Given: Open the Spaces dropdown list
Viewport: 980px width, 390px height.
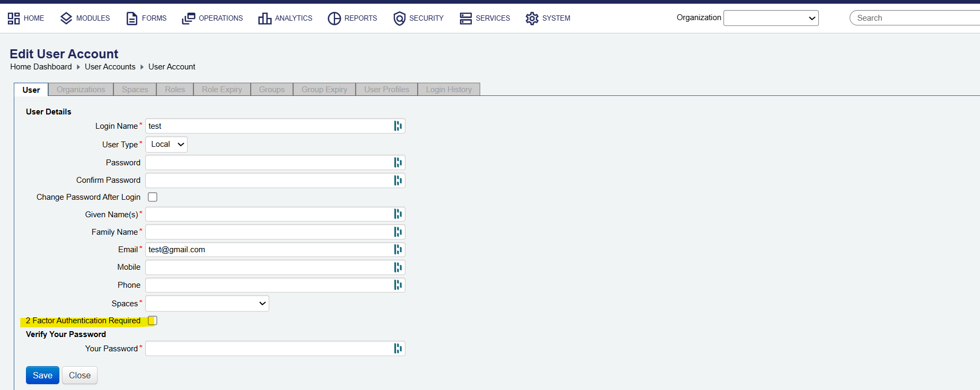Looking at the screenshot, I should coord(207,304).
